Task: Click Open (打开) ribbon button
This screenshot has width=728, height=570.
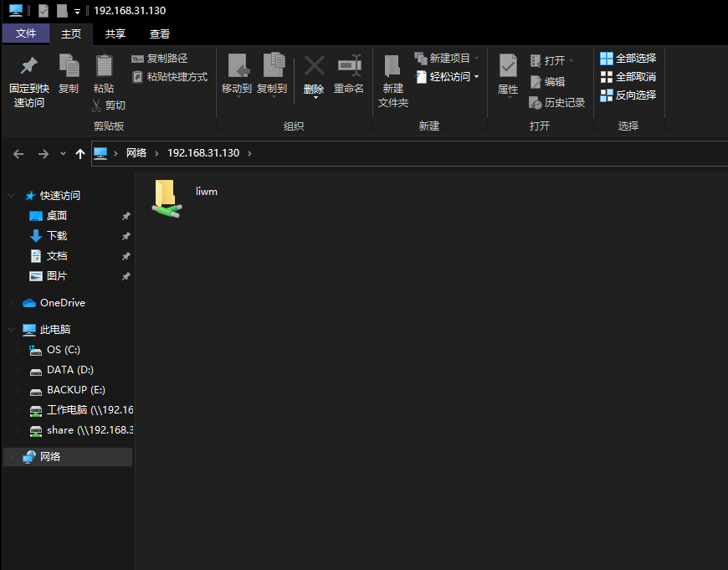Action: click(551, 61)
